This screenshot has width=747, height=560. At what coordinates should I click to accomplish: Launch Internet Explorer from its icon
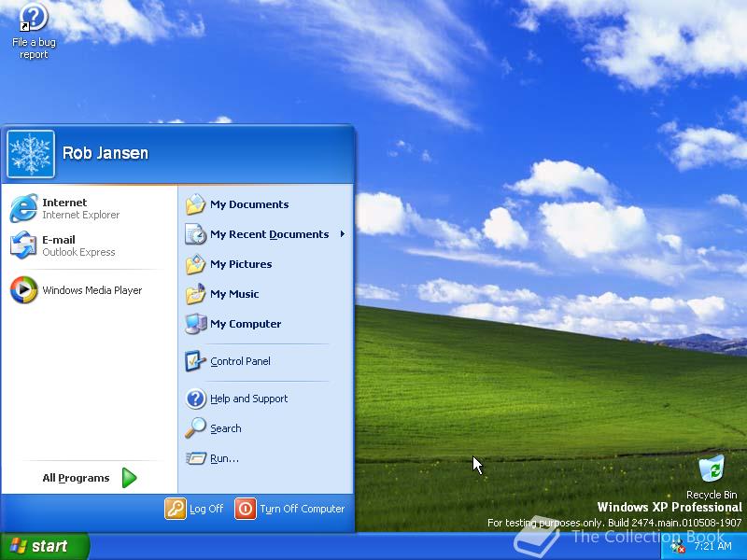pos(23,208)
